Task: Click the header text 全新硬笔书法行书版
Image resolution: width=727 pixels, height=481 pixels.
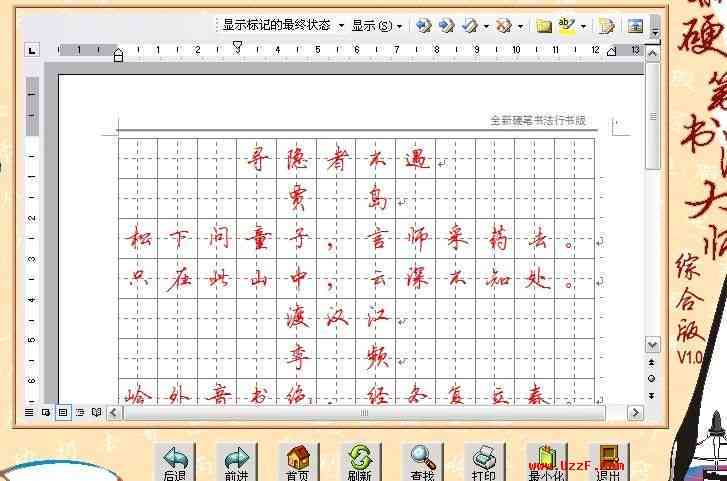Action: 538,121
